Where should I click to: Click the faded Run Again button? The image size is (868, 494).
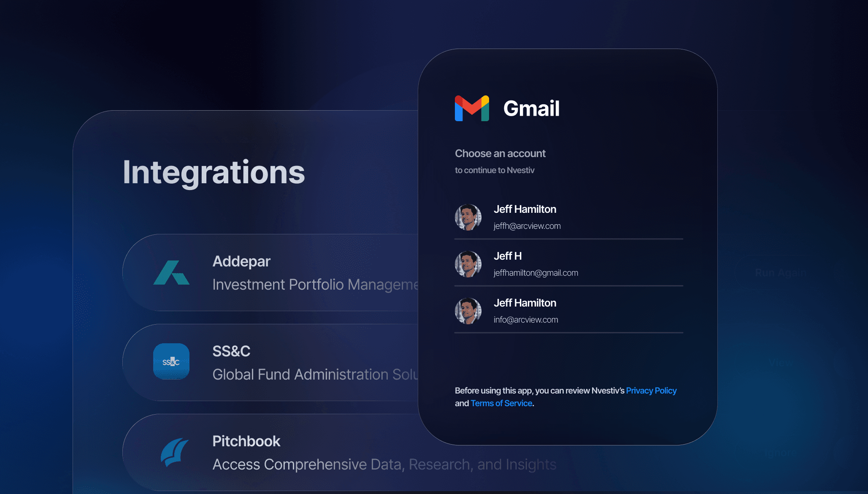coord(780,273)
